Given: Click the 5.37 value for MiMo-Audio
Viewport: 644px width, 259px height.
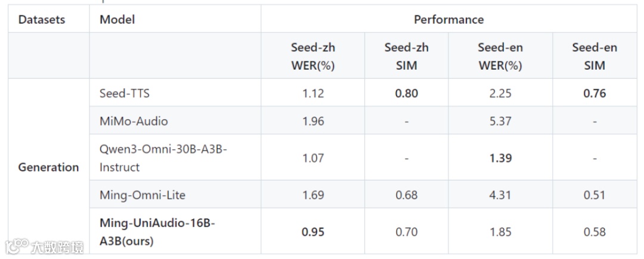Looking at the screenshot, I should (x=500, y=121).
